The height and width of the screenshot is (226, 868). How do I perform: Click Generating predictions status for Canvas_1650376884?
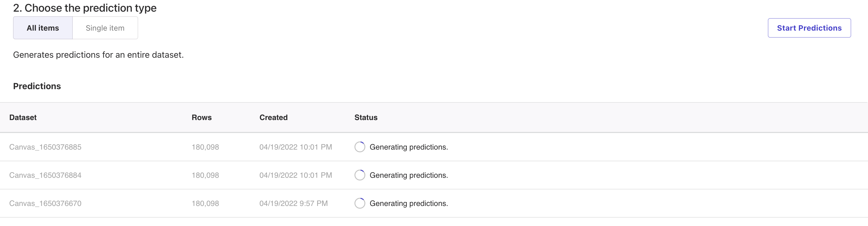pos(408,175)
